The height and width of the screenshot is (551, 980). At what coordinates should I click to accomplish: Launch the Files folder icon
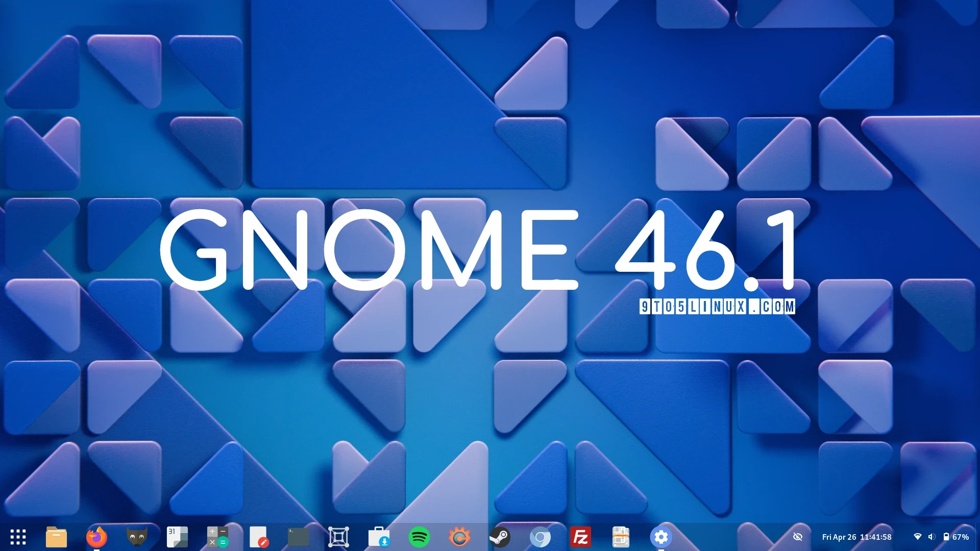click(56, 537)
